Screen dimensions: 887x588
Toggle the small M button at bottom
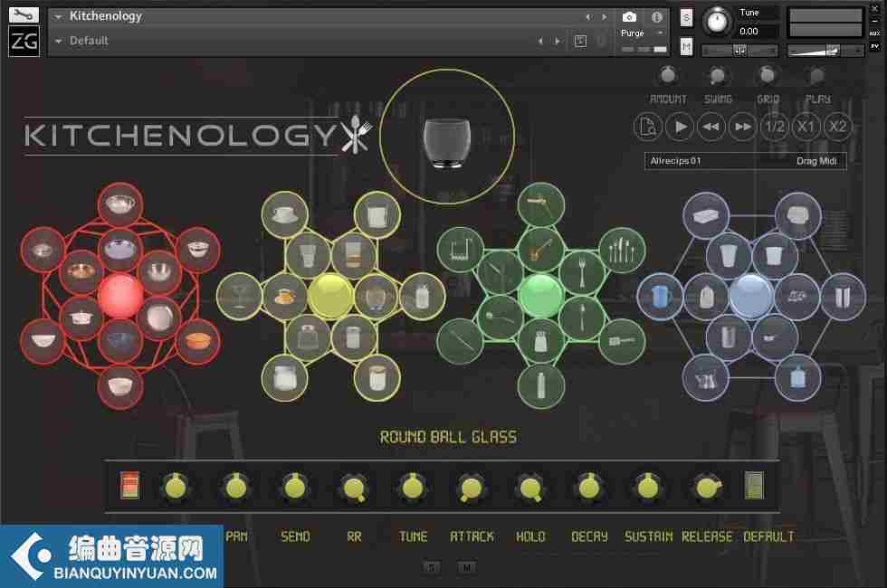[x=467, y=567]
